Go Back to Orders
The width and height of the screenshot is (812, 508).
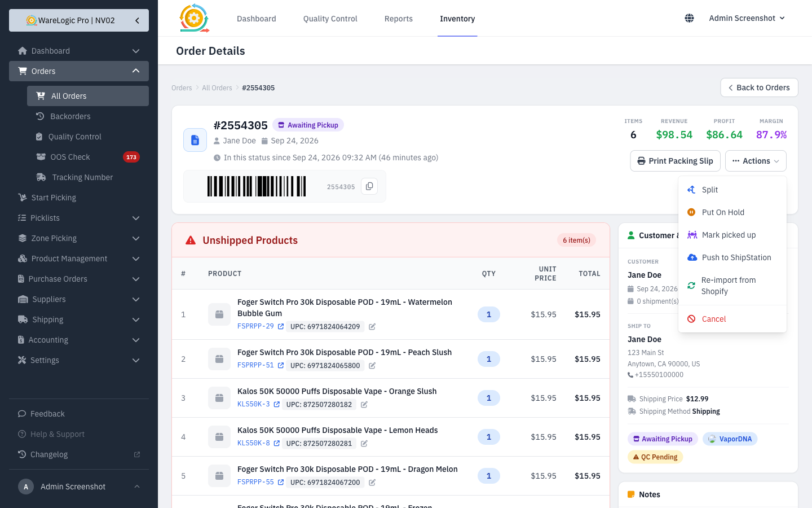(x=759, y=87)
